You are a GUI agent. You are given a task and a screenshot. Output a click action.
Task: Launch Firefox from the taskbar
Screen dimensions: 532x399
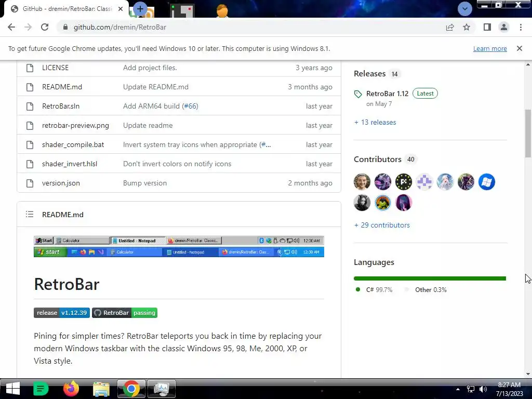pyautogui.click(x=71, y=389)
